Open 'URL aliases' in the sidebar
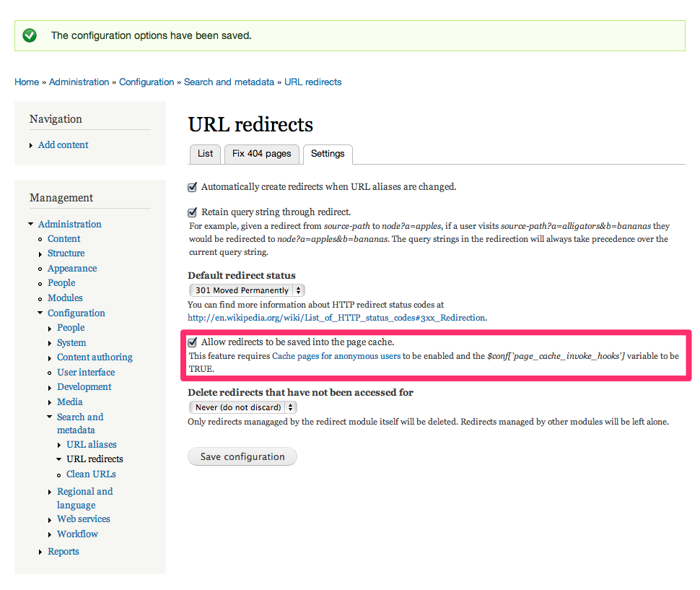This screenshot has width=700, height=590. [91, 444]
